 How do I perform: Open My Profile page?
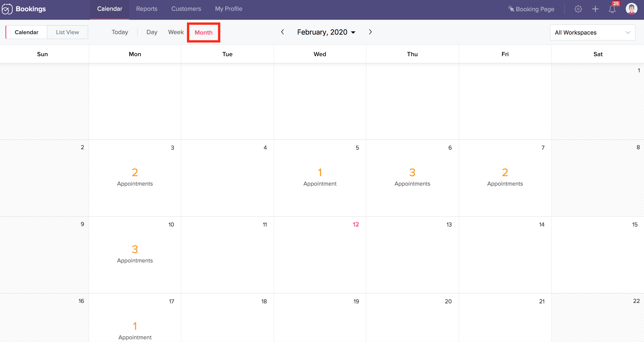[228, 9]
